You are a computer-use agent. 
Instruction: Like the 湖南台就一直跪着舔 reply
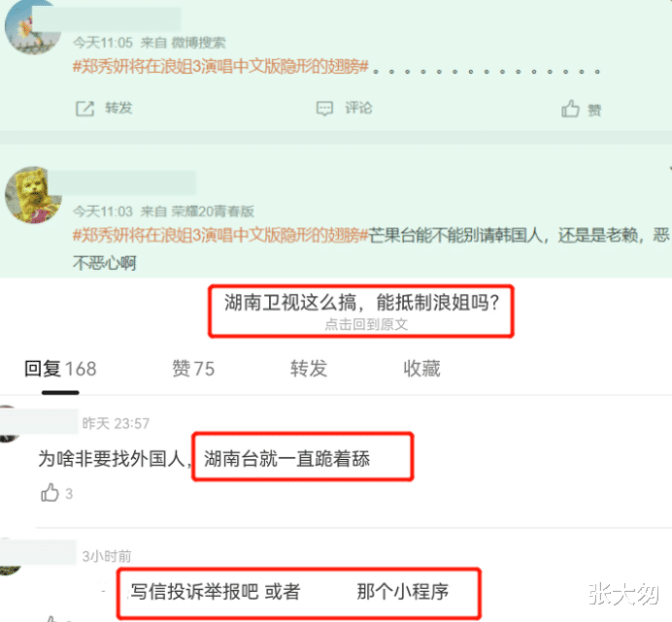50,493
